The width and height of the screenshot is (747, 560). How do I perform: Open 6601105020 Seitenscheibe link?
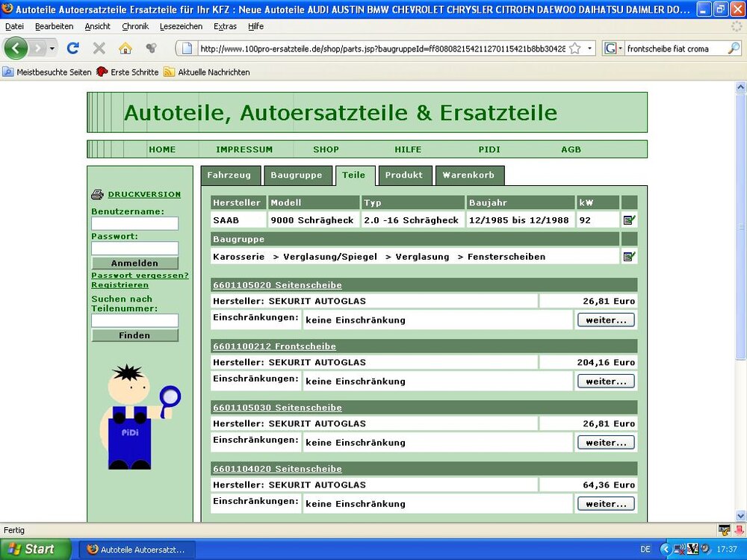[277, 285]
